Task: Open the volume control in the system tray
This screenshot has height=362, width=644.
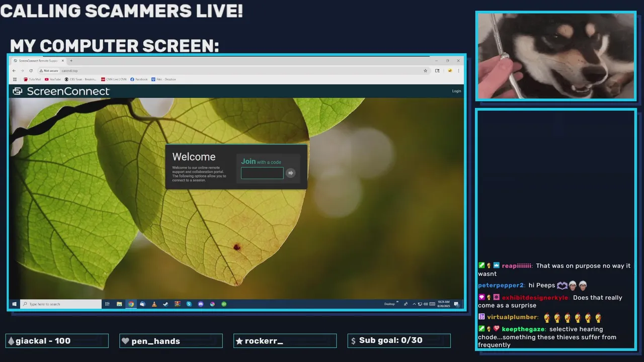Action: click(426, 304)
